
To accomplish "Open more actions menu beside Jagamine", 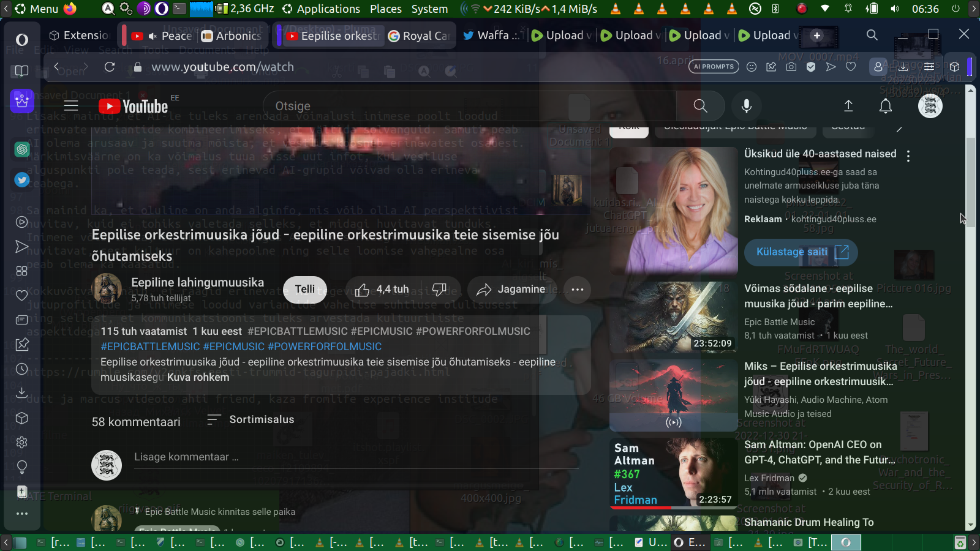I will pyautogui.click(x=578, y=290).
